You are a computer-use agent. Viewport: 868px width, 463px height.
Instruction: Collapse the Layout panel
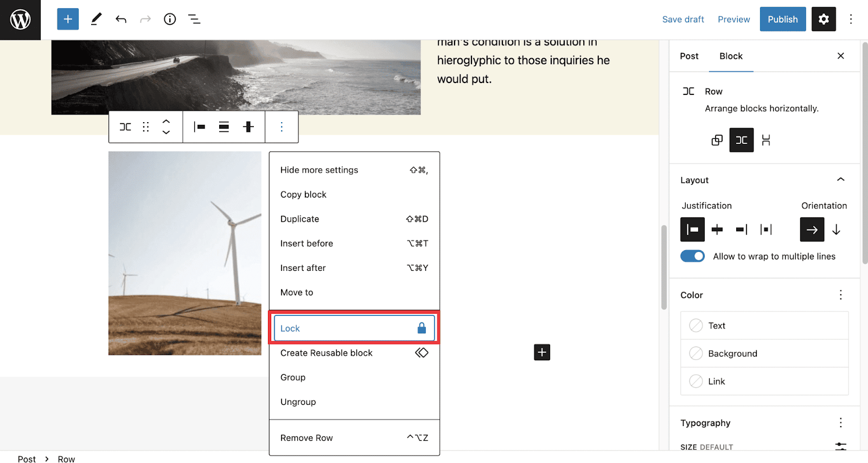tap(841, 180)
